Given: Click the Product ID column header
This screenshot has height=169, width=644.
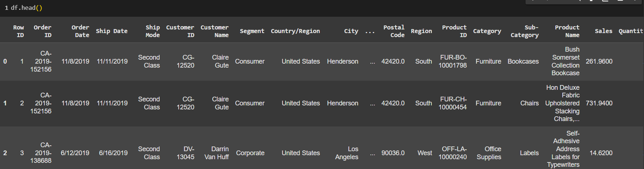Looking at the screenshot, I should coord(454,31).
